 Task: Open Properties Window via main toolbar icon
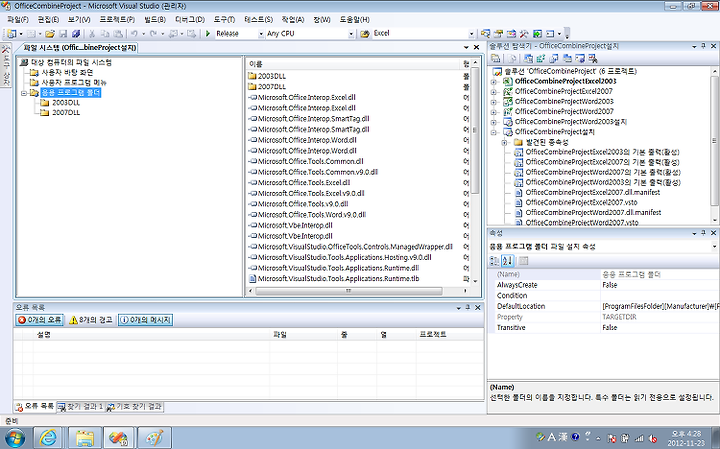pos(498,34)
